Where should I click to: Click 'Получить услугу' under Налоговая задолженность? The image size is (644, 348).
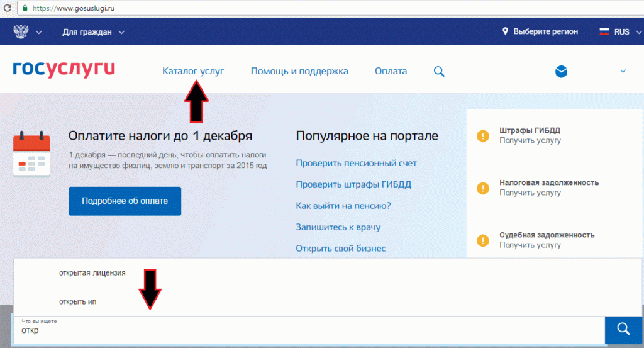[x=530, y=193]
